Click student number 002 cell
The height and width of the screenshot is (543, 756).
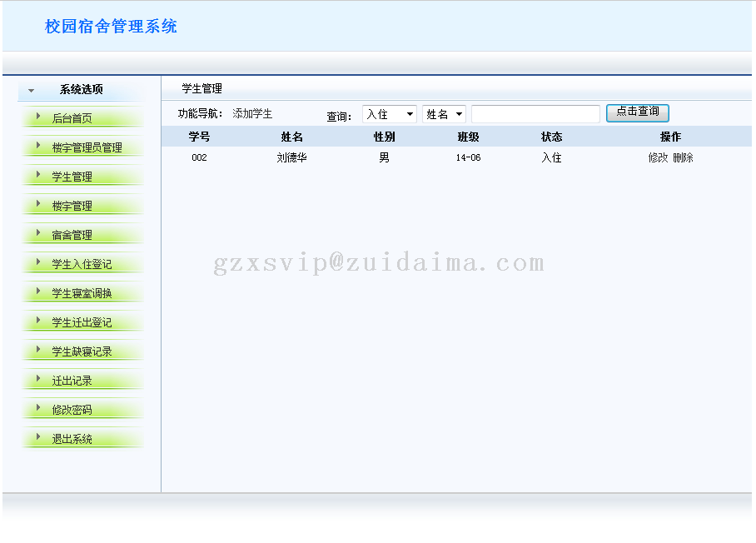pyautogui.click(x=199, y=157)
